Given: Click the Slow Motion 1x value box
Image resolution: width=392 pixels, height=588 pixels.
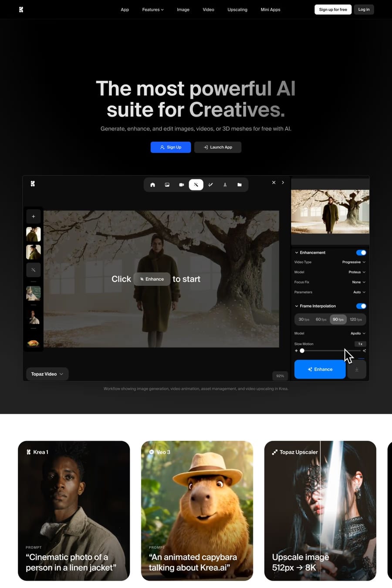Looking at the screenshot, I should tap(360, 344).
